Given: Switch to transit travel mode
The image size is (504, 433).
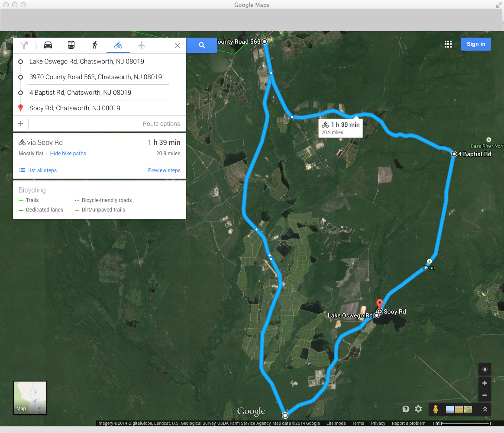Looking at the screenshot, I should pos(71,45).
